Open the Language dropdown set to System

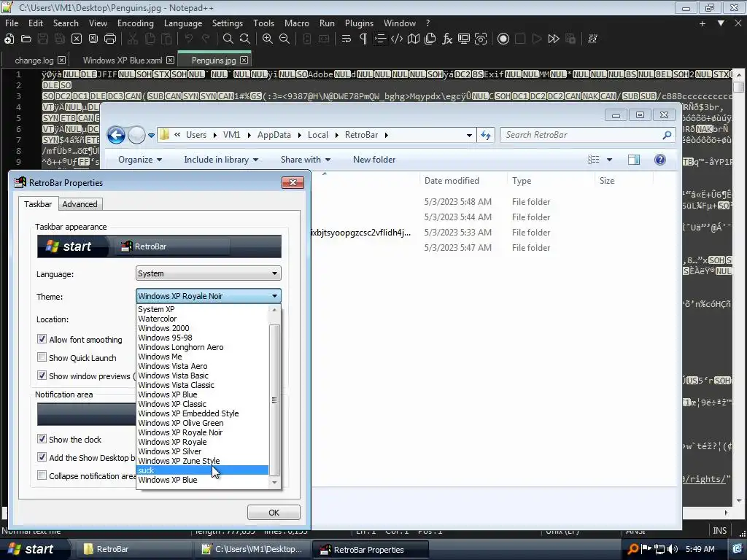(208, 273)
